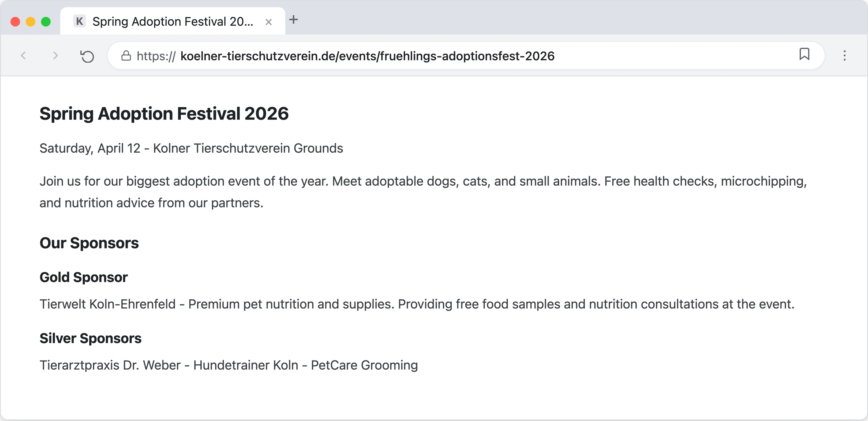Click the K favicon on the tab
Screen dimensions: 868x421
tap(80, 21)
